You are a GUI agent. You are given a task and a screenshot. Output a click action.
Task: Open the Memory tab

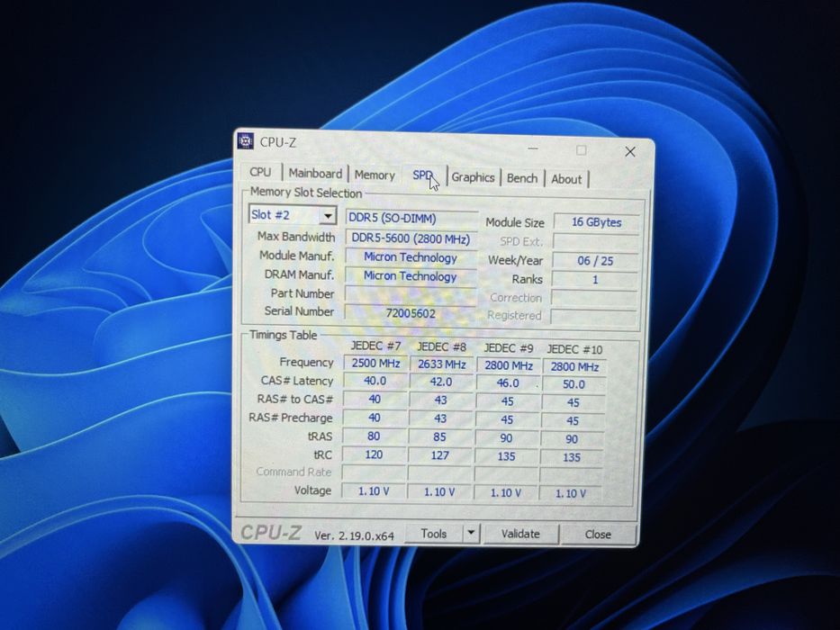375,175
